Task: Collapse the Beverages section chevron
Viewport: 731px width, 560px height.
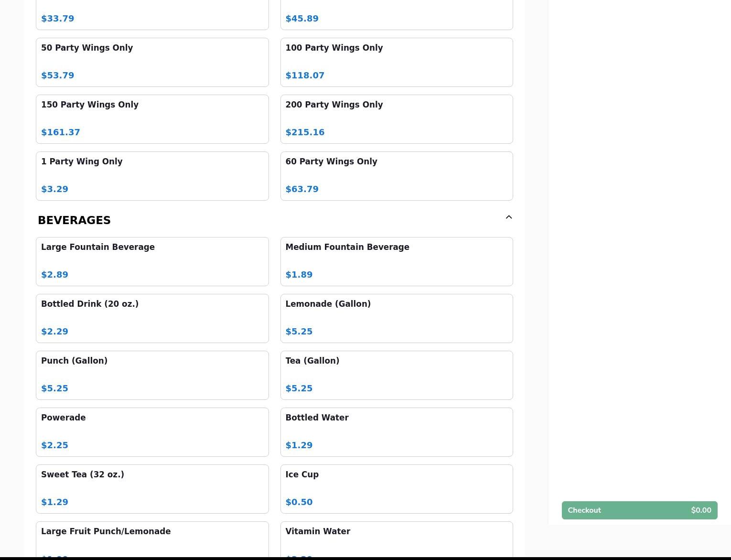Action: [508, 217]
